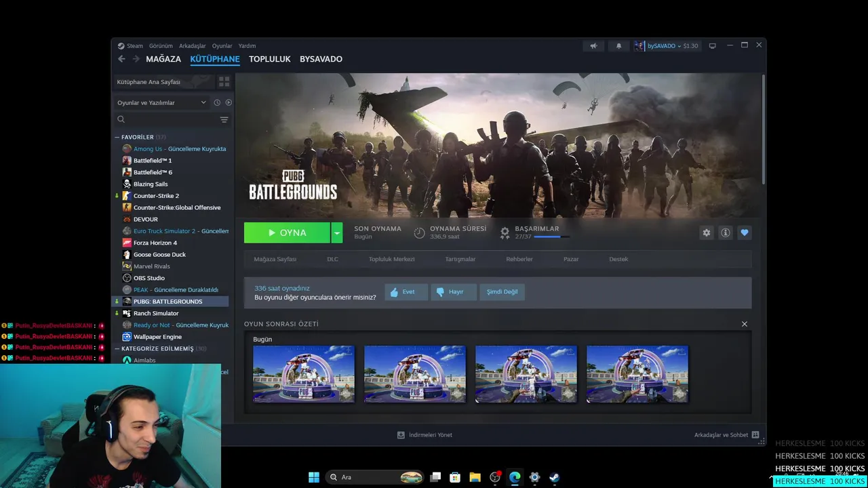868x488 pixels.
Task: Open the Destek link
Action: 618,259
